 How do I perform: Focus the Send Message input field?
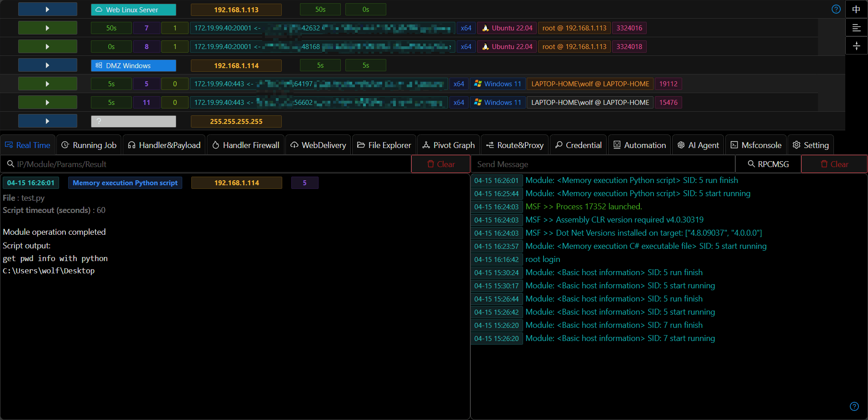(x=603, y=164)
